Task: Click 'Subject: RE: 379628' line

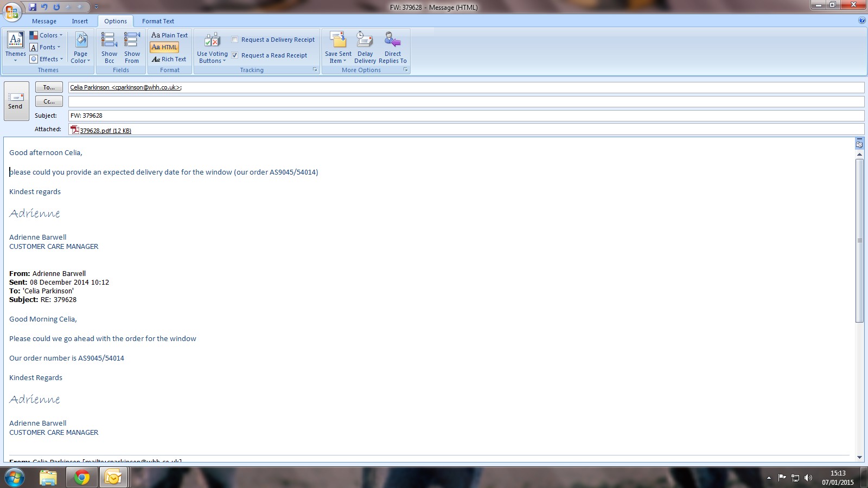Action: (43, 299)
